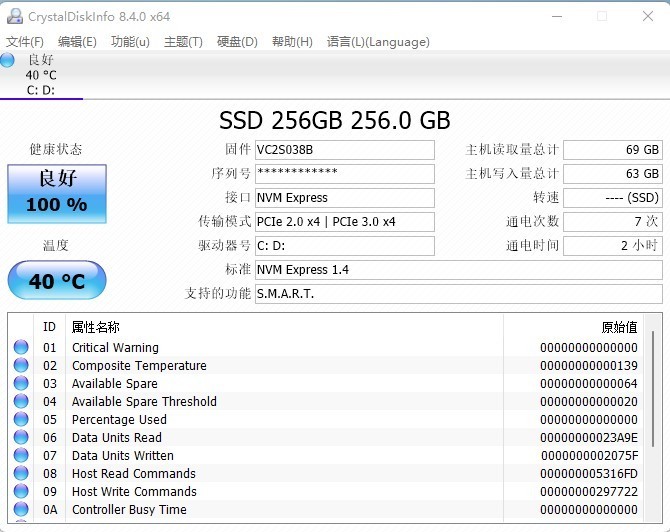This screenshot has width=670, height=532.
Task: Click the interface field NVM Express
Action: click(345, 198)
